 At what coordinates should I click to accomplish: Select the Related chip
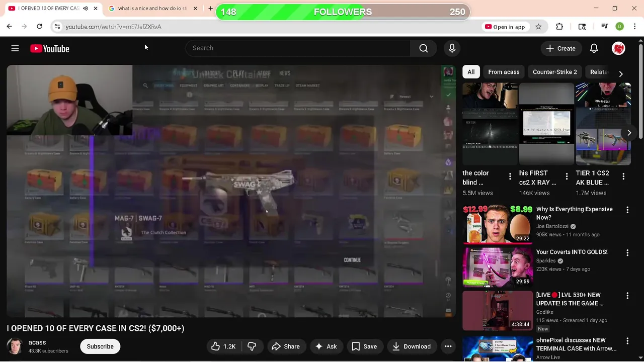pyautogui.click(x=599, y=72)
